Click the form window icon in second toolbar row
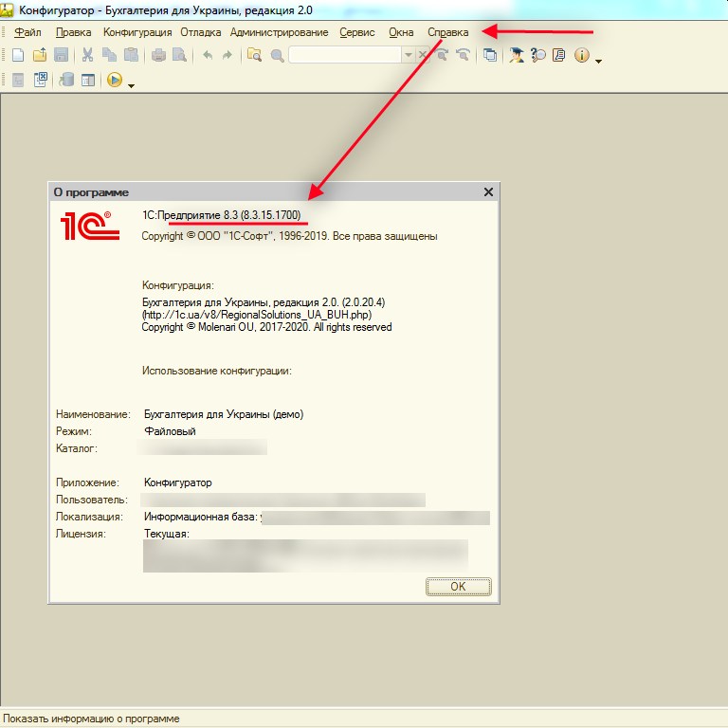The image size is (728, 728). tap(88, 81)
